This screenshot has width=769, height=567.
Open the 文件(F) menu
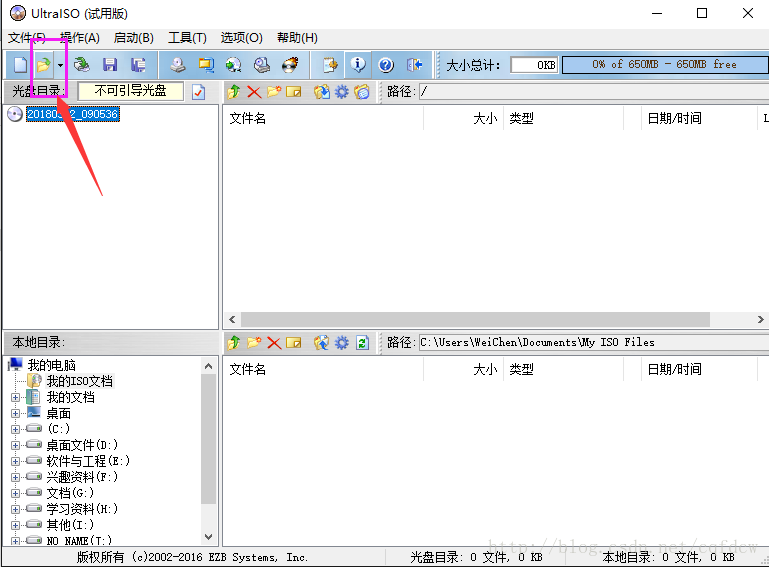pos(27,38)
